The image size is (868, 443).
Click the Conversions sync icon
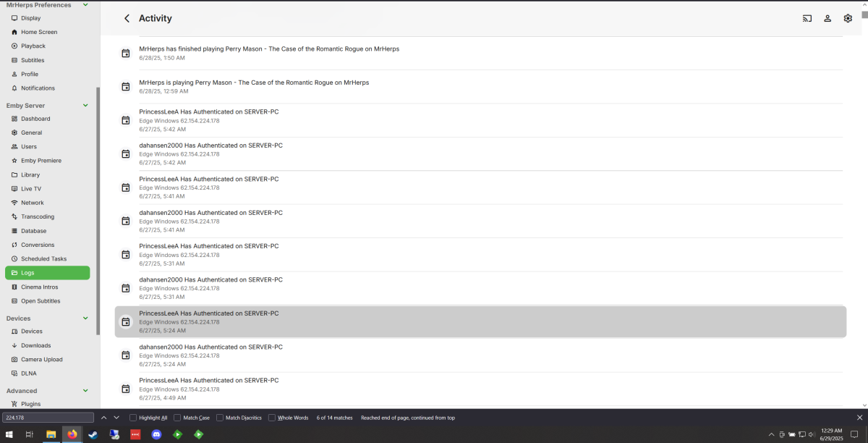tap(14, 245)
